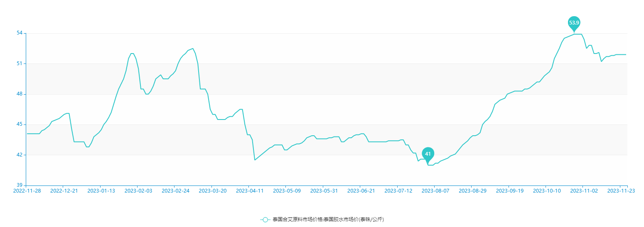This screenshot has width=644, height=227.
Task: Click the 41 minimum value pin marker
Action: (428, 154)
